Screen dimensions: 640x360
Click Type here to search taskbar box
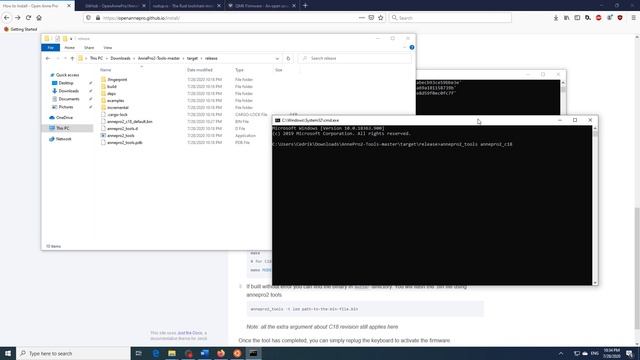[73, 353]
